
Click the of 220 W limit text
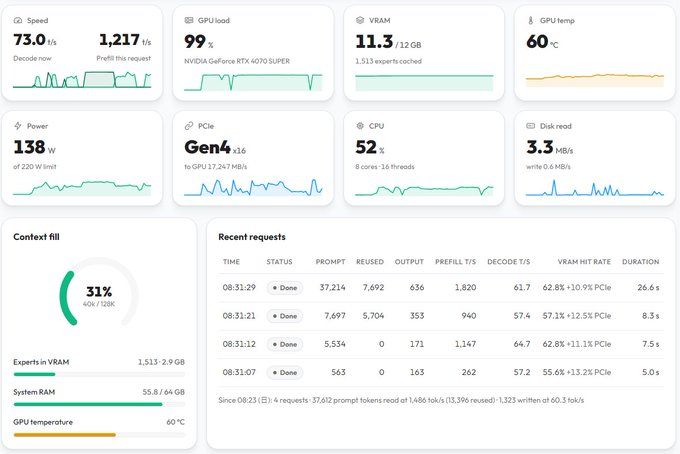pyautogui.click(x=35, y=167)
